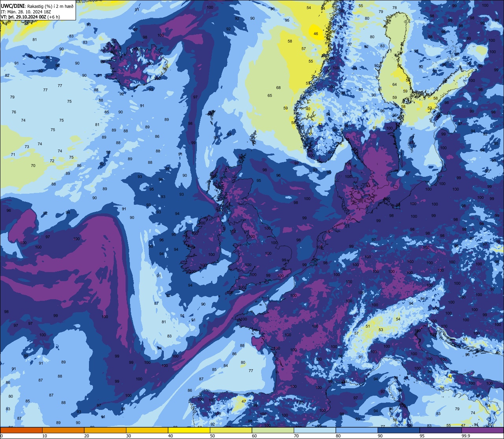This screenshot has width=504, height=439.
Task: Click the 40–50 bright yellow legend swatch
Action: tap(189, 430)
